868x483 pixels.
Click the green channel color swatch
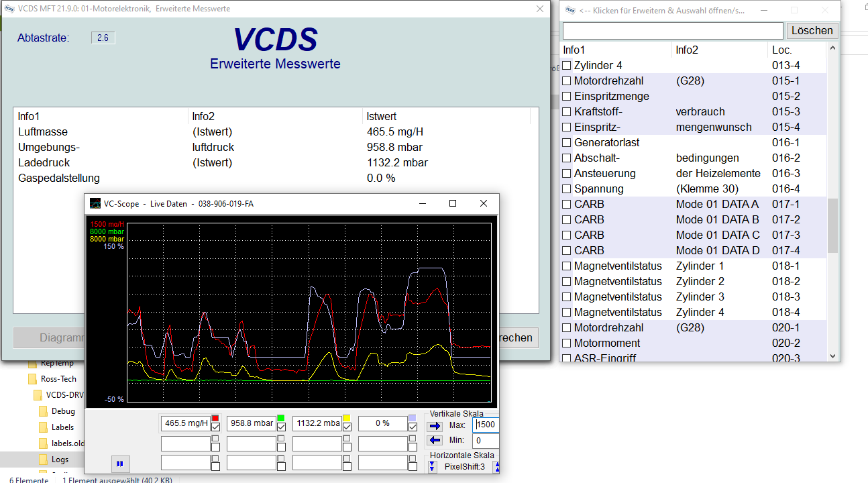coord(281,419)
